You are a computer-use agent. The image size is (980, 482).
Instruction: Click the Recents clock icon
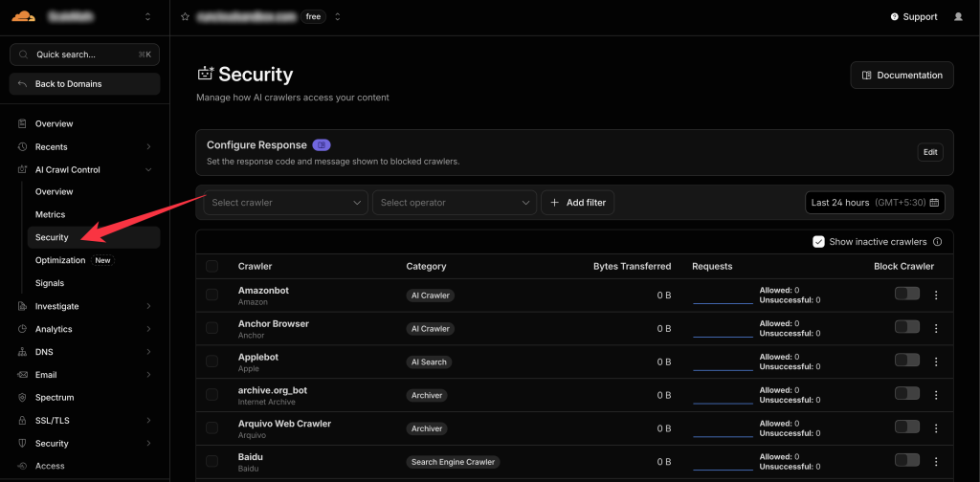(x=23, y=146)
